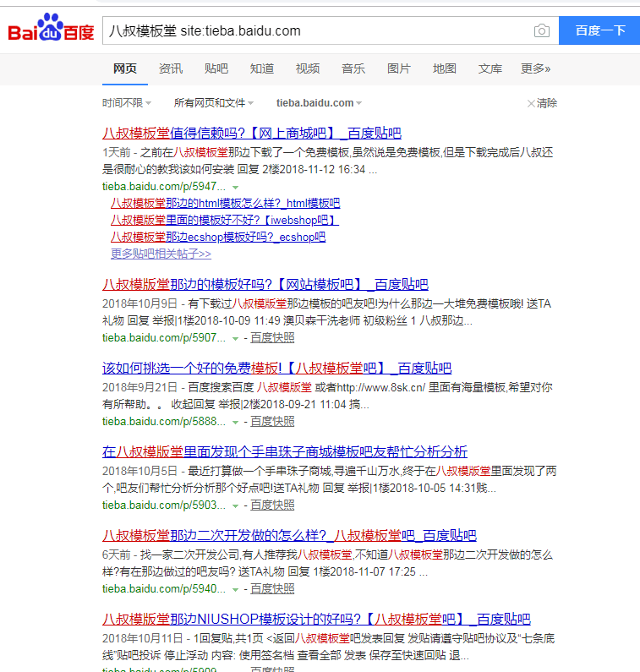Open 百度快照 for tieba.baidu.com/p/5907 result

[272, 338]
